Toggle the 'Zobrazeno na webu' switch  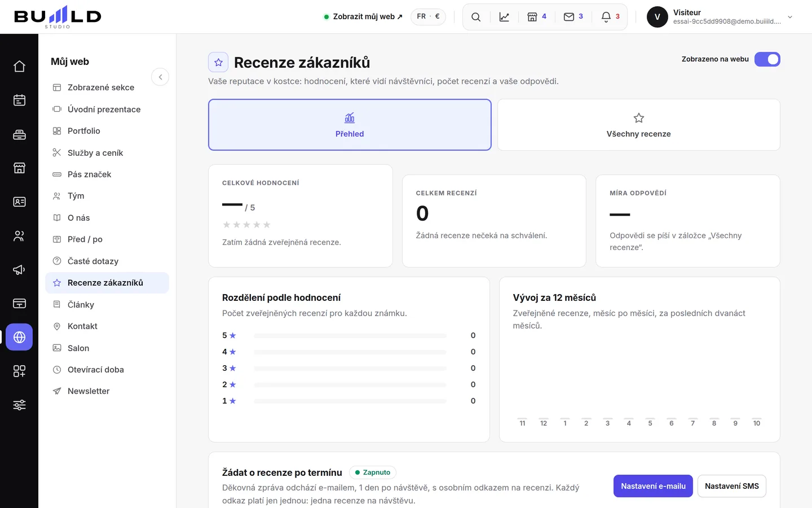pos(767,59)
